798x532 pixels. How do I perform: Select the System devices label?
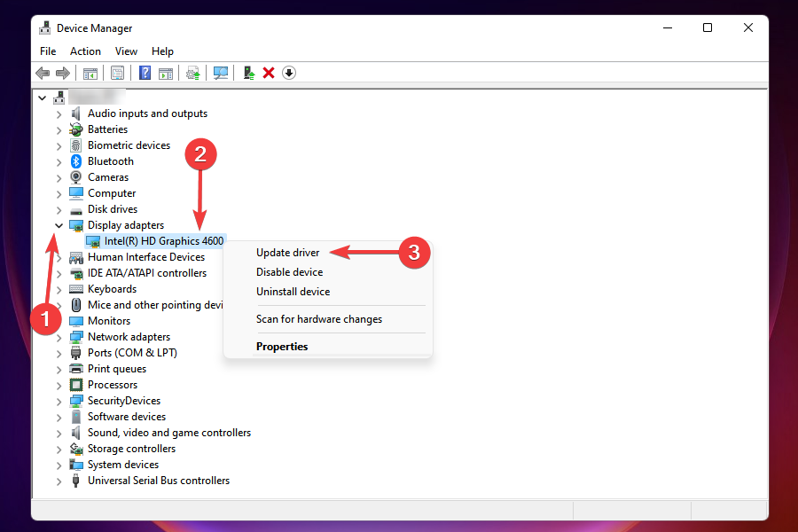pos(123,465)
